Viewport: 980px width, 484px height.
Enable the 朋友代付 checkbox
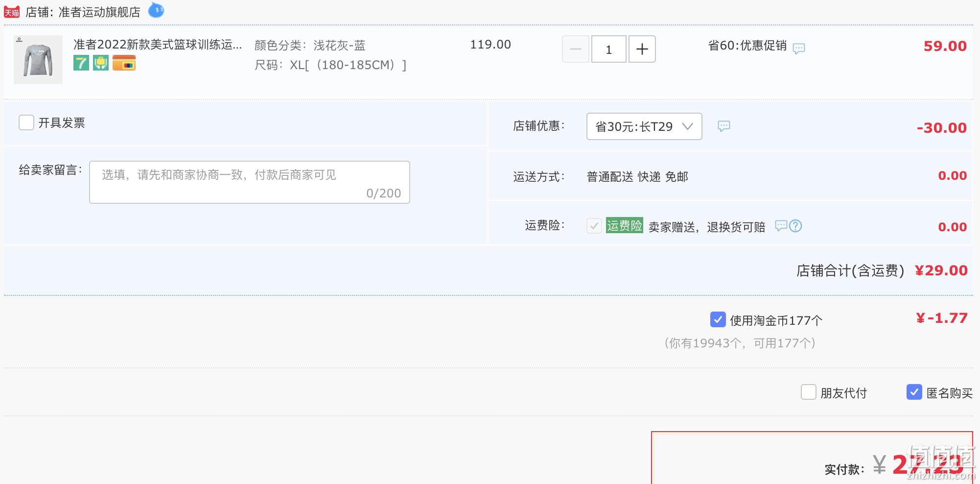809,392
